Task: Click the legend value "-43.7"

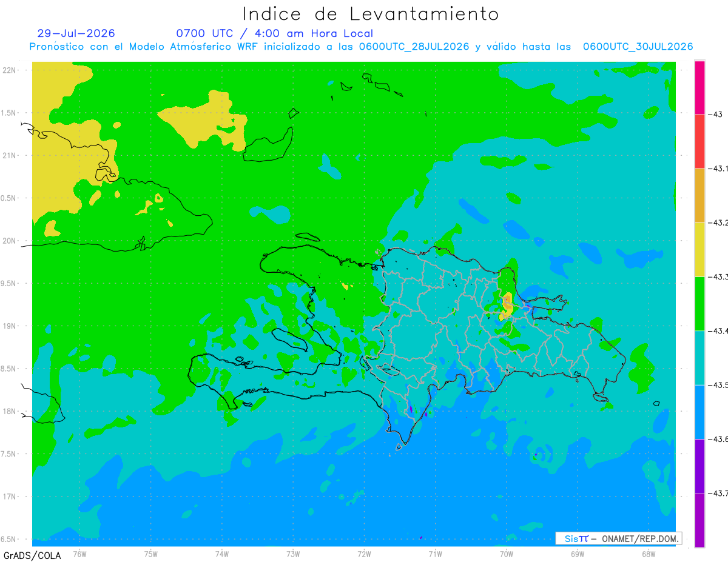Action: click(x=716, y=493)
